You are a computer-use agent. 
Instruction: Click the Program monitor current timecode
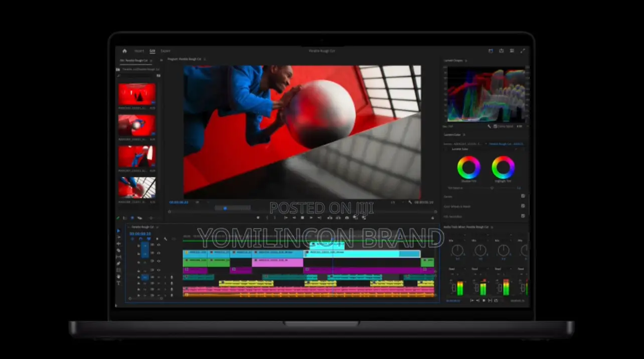179,202
